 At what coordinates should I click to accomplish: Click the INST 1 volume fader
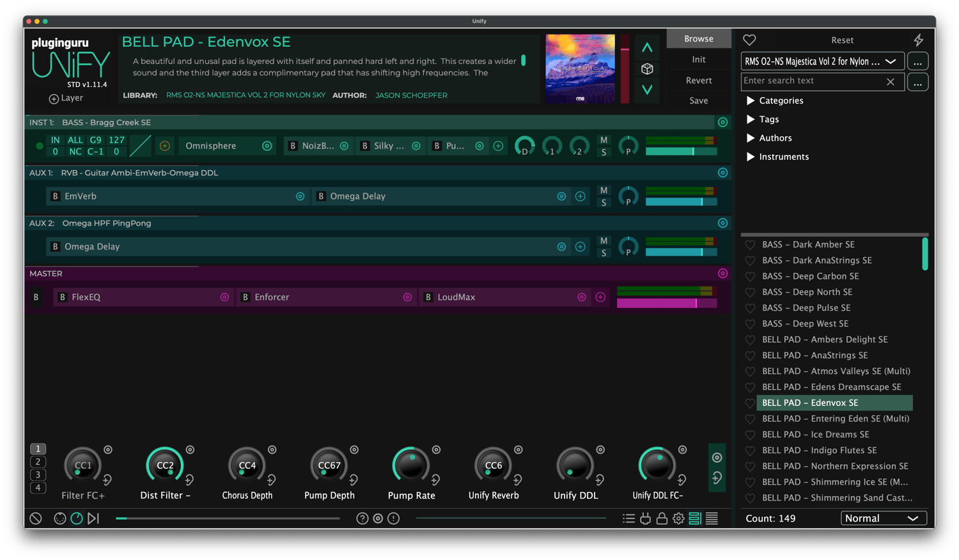click(x=681, y=152)
